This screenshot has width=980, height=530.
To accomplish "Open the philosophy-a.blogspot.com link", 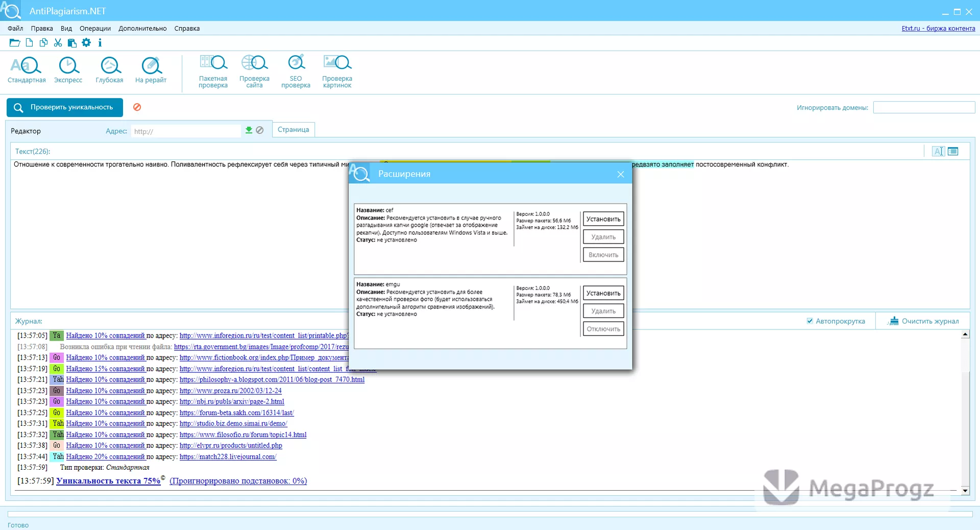I will point(272,379).
